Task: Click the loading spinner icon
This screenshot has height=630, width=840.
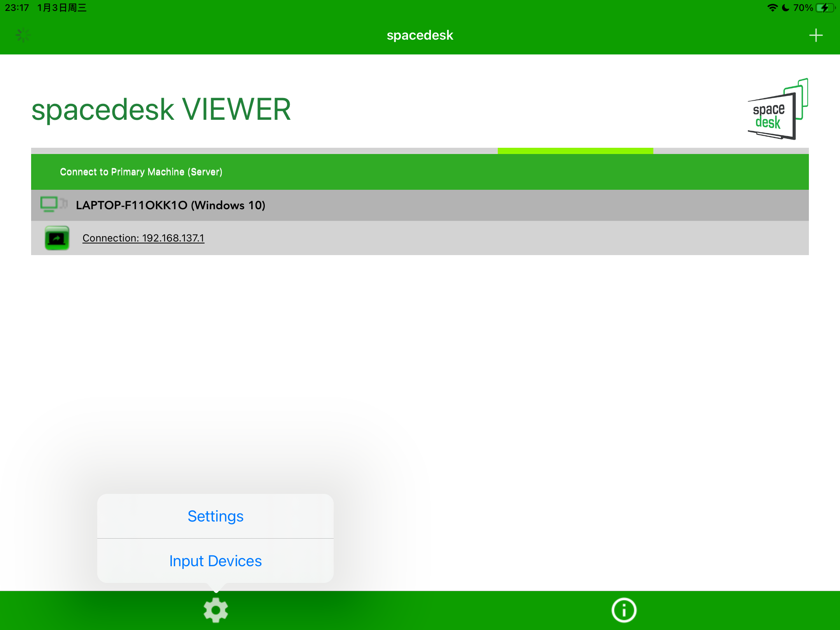Action: [23, 35]
